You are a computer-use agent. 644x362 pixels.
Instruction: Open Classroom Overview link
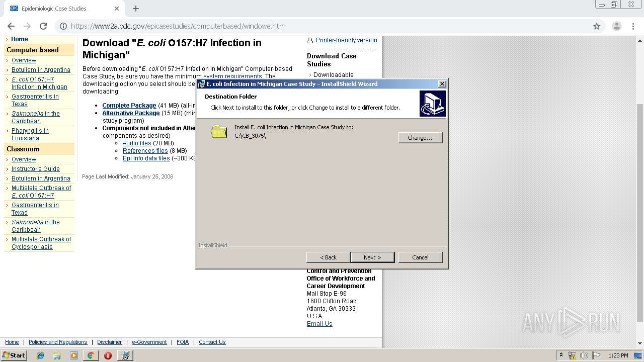[x=24, y=159]
